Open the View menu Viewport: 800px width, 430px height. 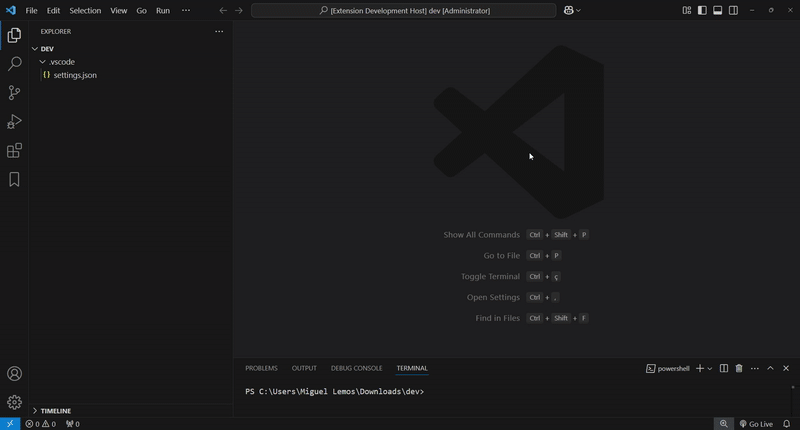(x=118, y=10)
